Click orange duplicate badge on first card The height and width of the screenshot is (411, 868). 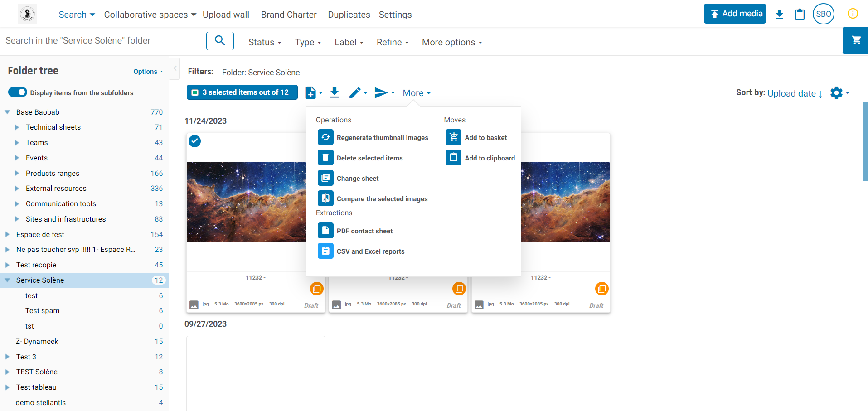[316, 289]
